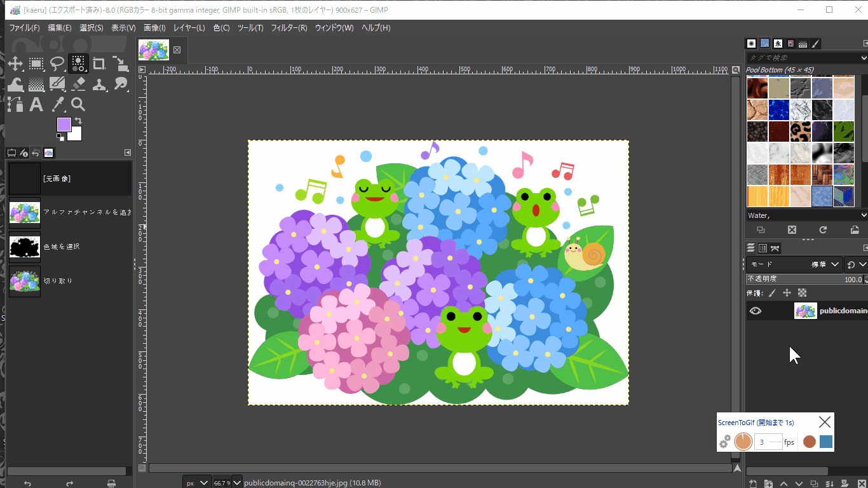Pick the Eraser tool

(x=78, y=84)
